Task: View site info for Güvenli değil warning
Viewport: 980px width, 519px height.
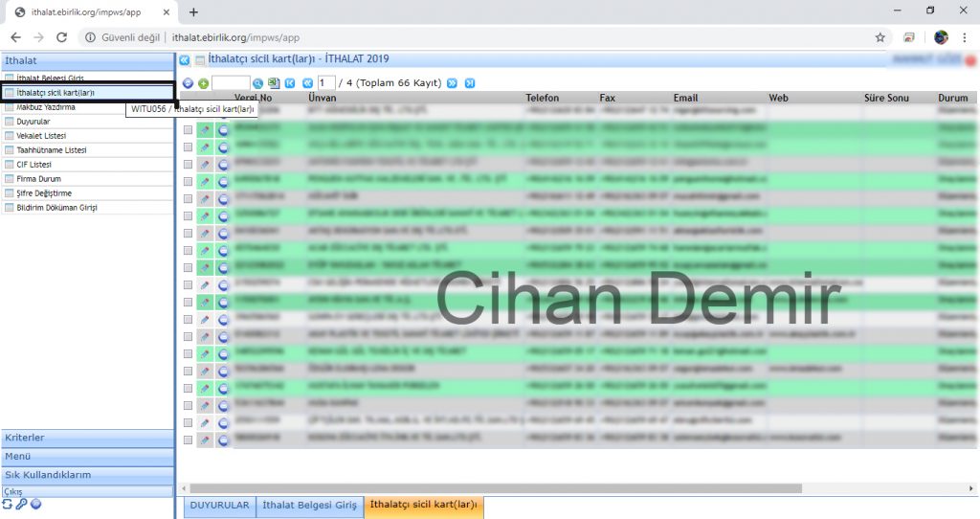Action: tap(123, 37)
